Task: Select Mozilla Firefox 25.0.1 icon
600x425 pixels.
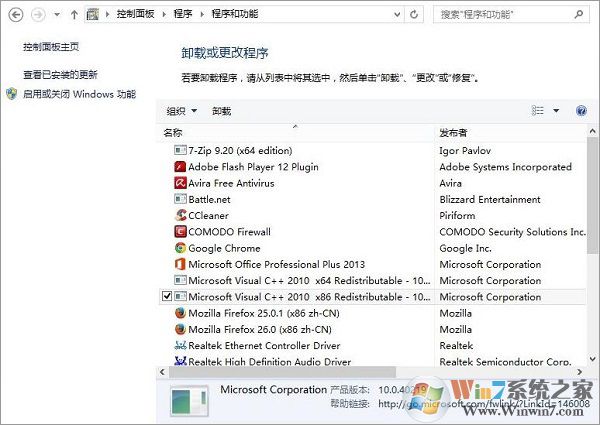Action: point(180,313)
